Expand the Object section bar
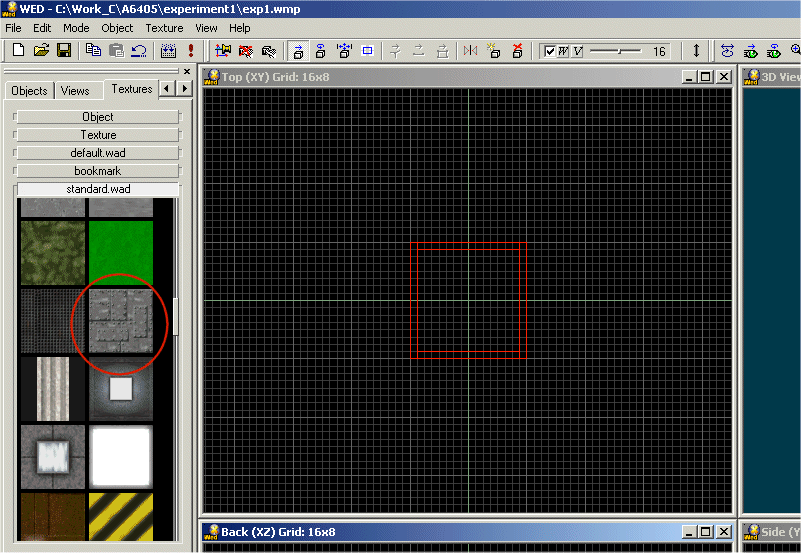Screen dimensions: 801x553 [x=98, y=117]
